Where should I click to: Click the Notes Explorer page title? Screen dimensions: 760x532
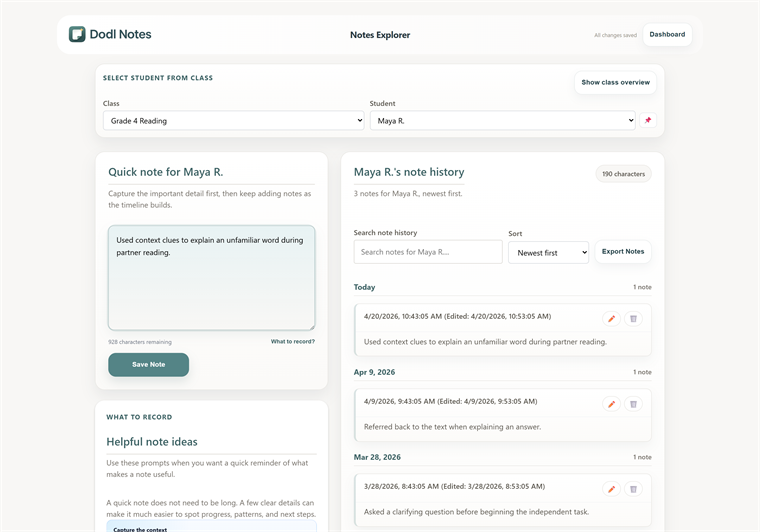coord(380,35)
